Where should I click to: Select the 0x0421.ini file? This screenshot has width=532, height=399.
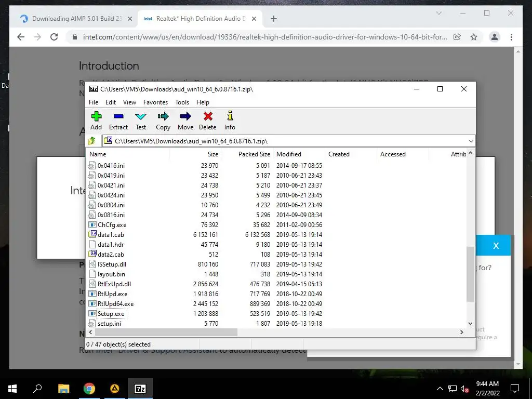111,185
